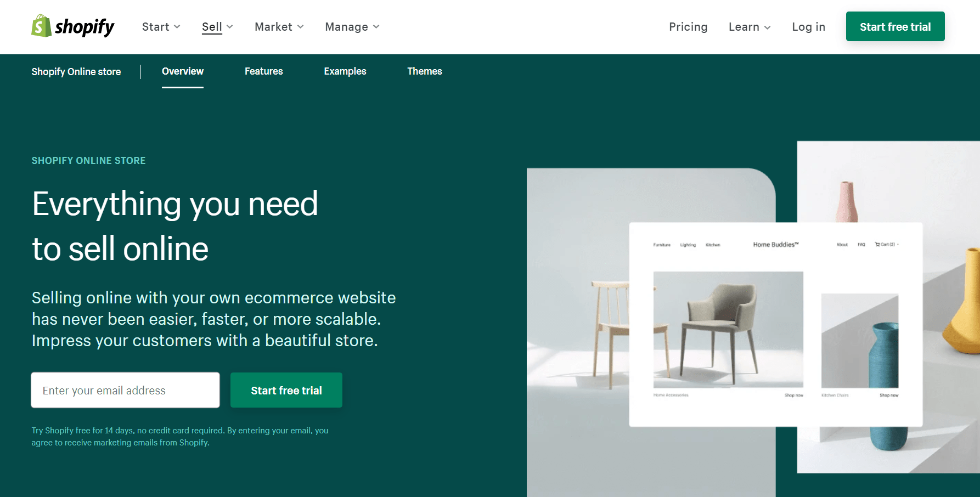The width and height of the screenshot is (980, 497).
Task: Select the Examples tab
Action: point(345,71)
